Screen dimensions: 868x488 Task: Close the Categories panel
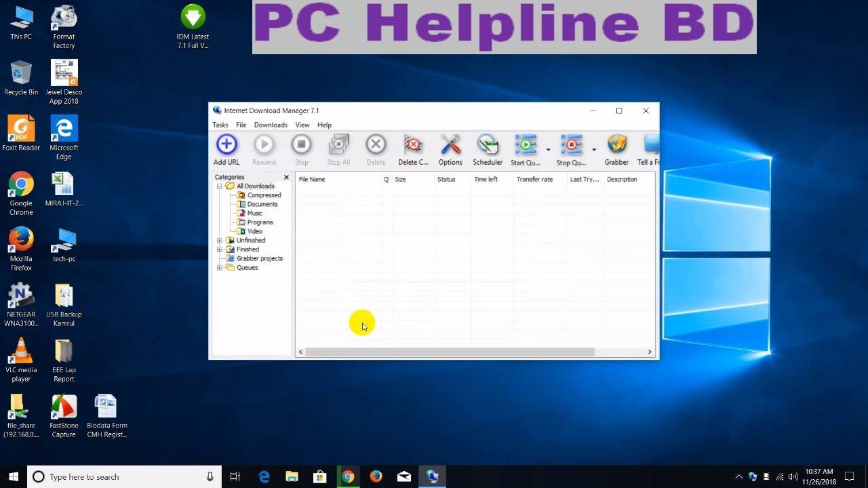[286, 177]
